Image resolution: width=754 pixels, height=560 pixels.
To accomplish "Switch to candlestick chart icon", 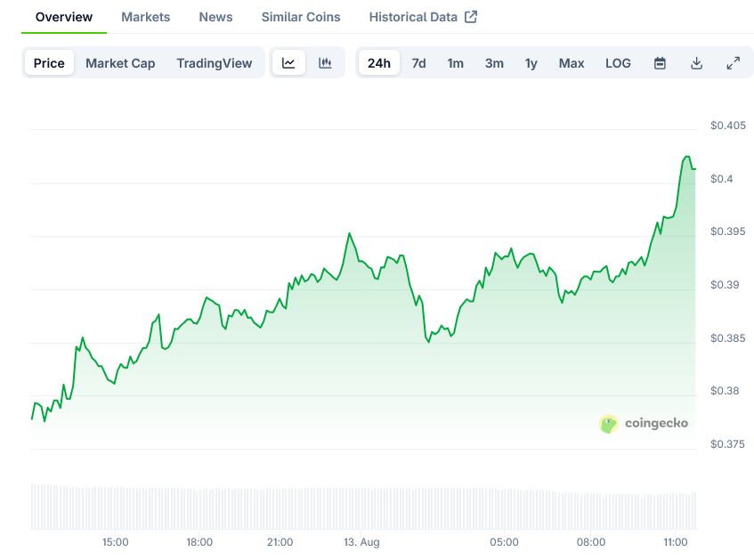I will tap(325, 63).
